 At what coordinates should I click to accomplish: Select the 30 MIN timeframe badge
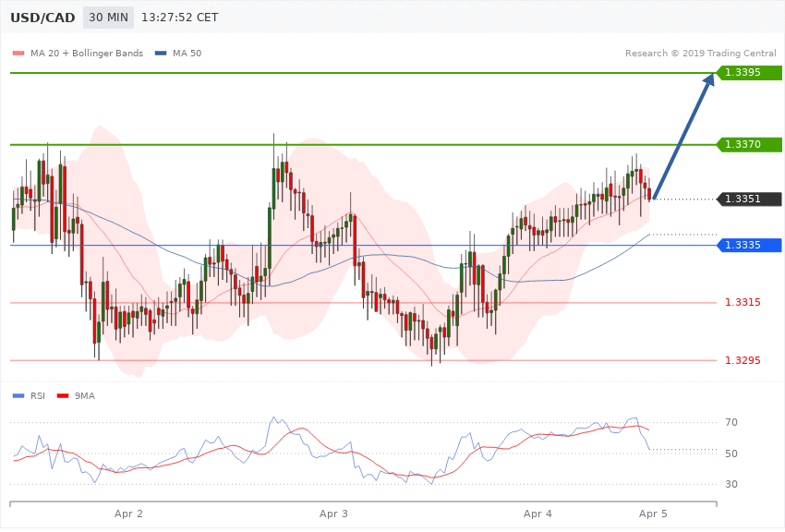[108, 18]
